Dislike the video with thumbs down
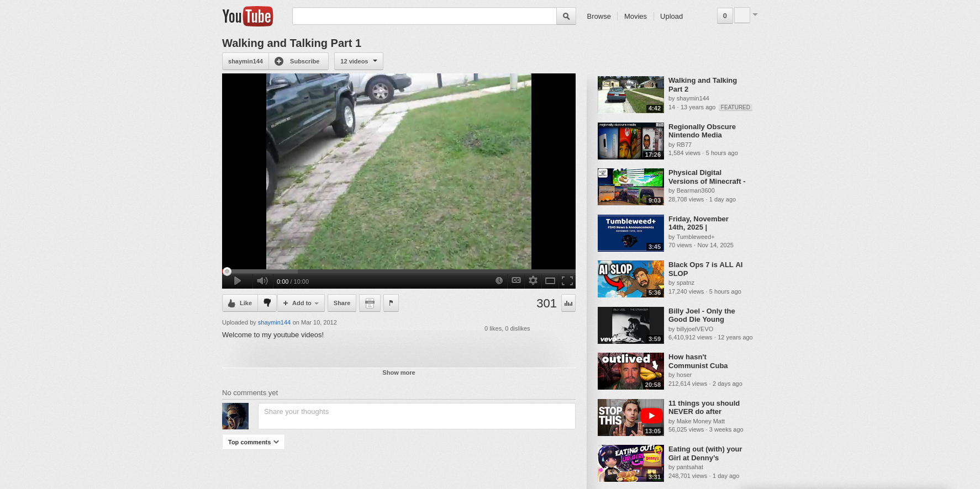The width and height of the screenshot is (980, 489). point(267,303)
